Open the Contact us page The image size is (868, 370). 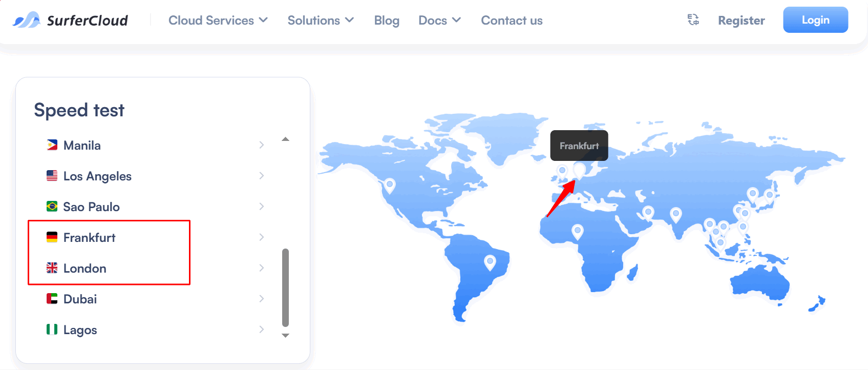click(x=512, y=20)
